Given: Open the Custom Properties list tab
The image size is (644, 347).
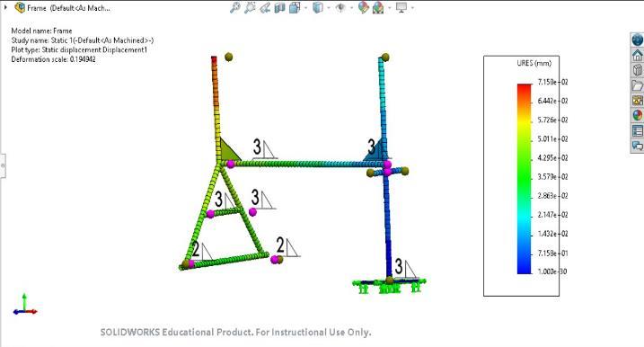Looking at the screenshot, I should pos(637,130).
